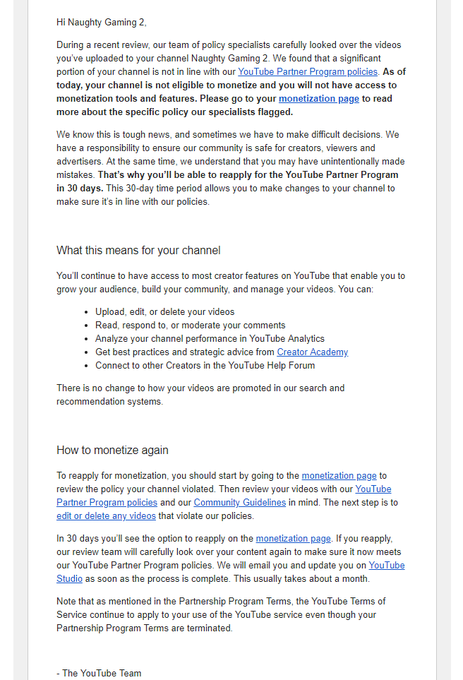Visit the Creator Academy link
The image size is (463, 680).
[313, 352]
